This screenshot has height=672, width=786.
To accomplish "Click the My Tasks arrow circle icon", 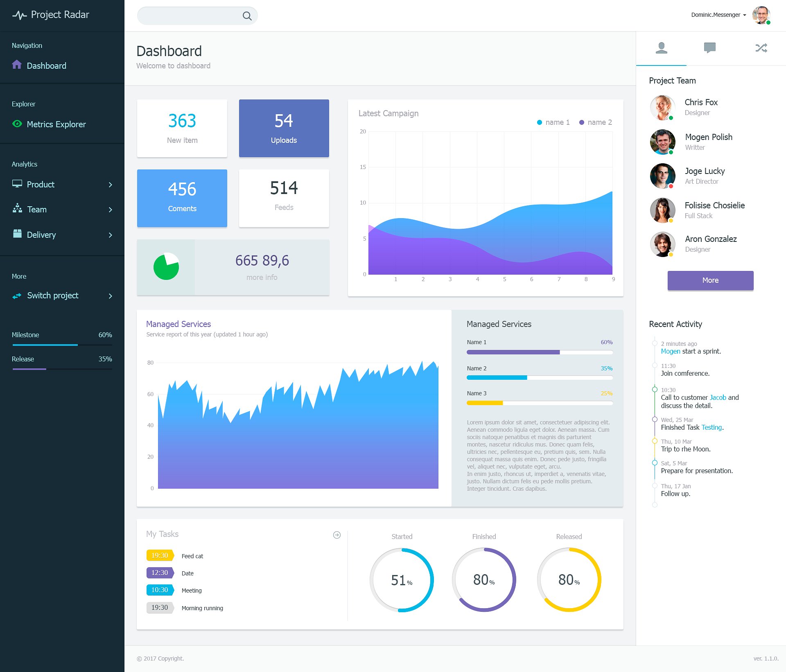I will [337, 535].
